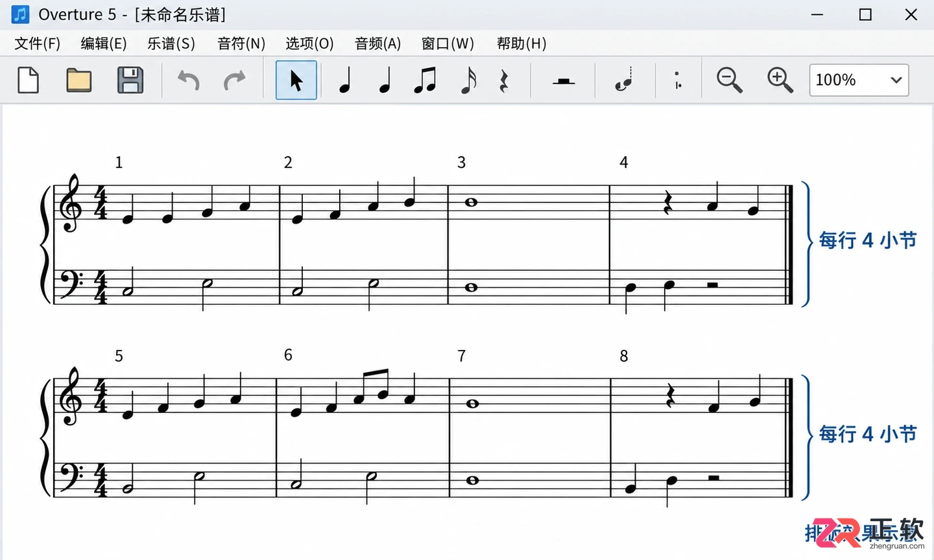Select the arrow pointer tool
934x560 pixels.
tap(296, 80)
